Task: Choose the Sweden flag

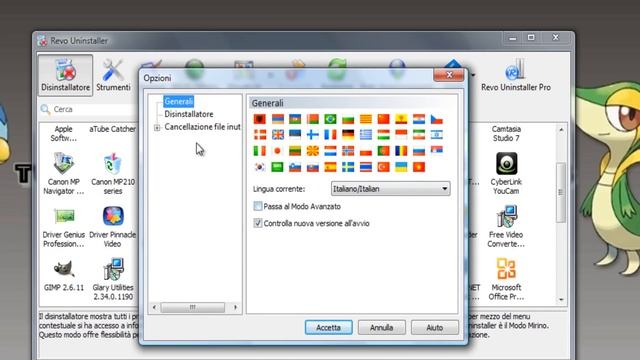Action: (x=348, y=167)
